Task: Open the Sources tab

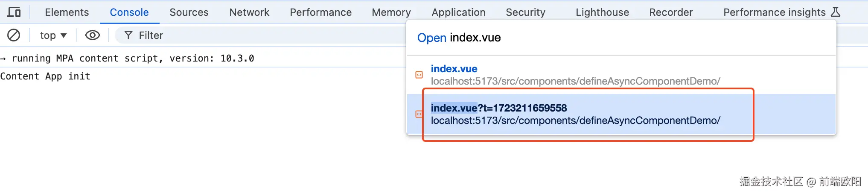Action: pos(189,12)
